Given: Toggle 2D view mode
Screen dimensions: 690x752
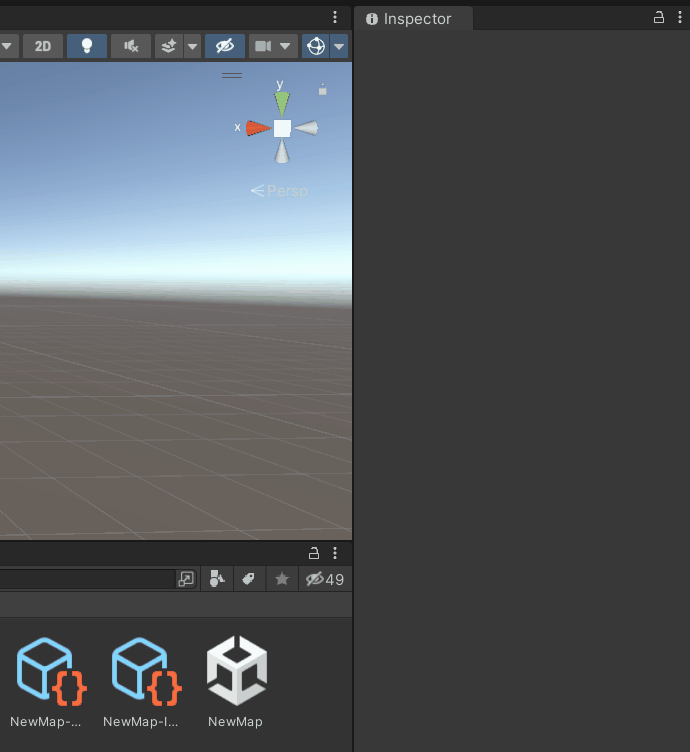Looking at the screenshot, I should pyautogui.click(x=43, y=46).
